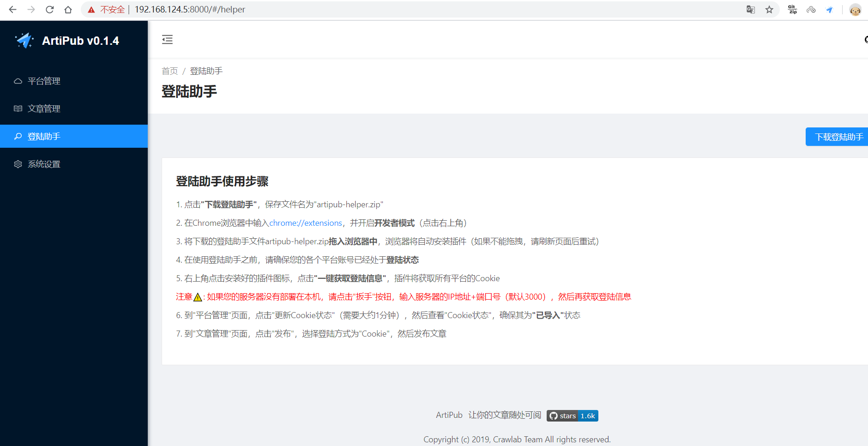Screen dimensions: 868x446
Task: Click the 登陆助手使用步骤 section heading
Action: point(222,181)
